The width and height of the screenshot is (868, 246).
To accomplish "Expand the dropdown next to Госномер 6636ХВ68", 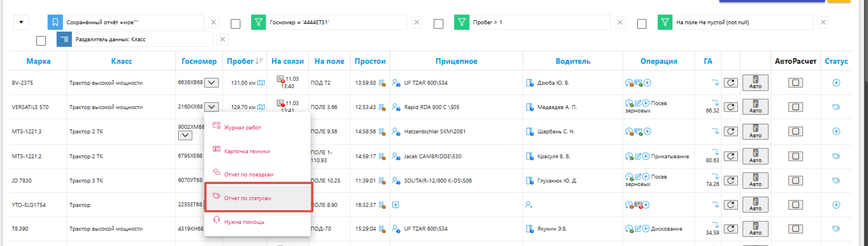I will tap(211, 83).
